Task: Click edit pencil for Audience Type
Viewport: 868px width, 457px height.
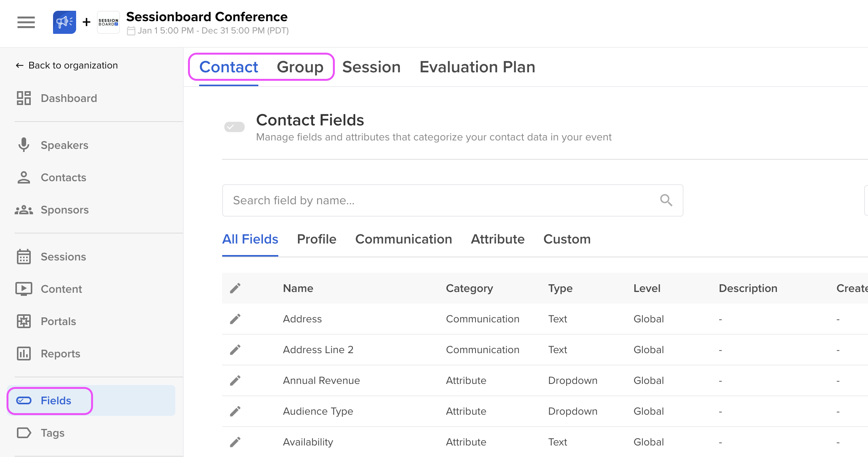Action: tap(235, 411)
